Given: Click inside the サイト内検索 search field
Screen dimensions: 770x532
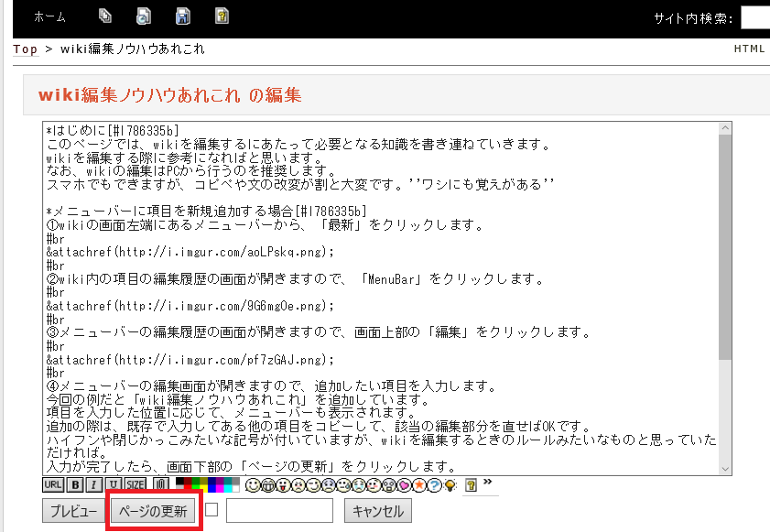Looking at the screenshot, I should pos(754,16).
